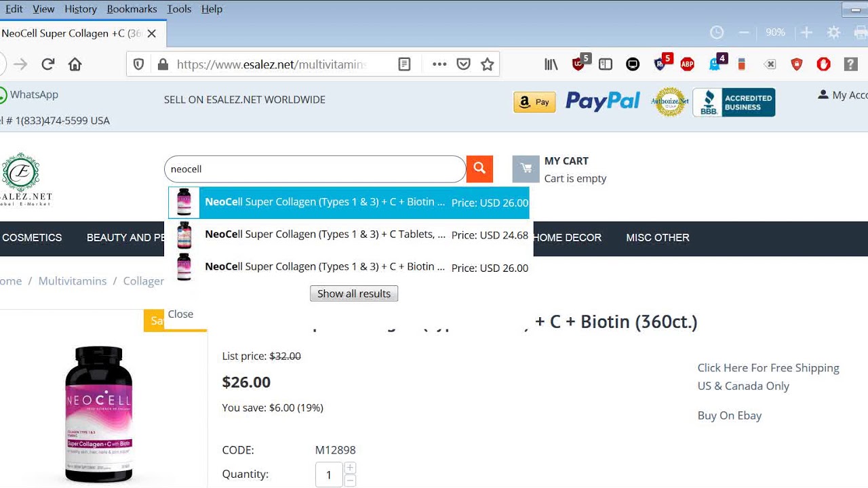Bookmark this page with the star

(x=487, y=64)
